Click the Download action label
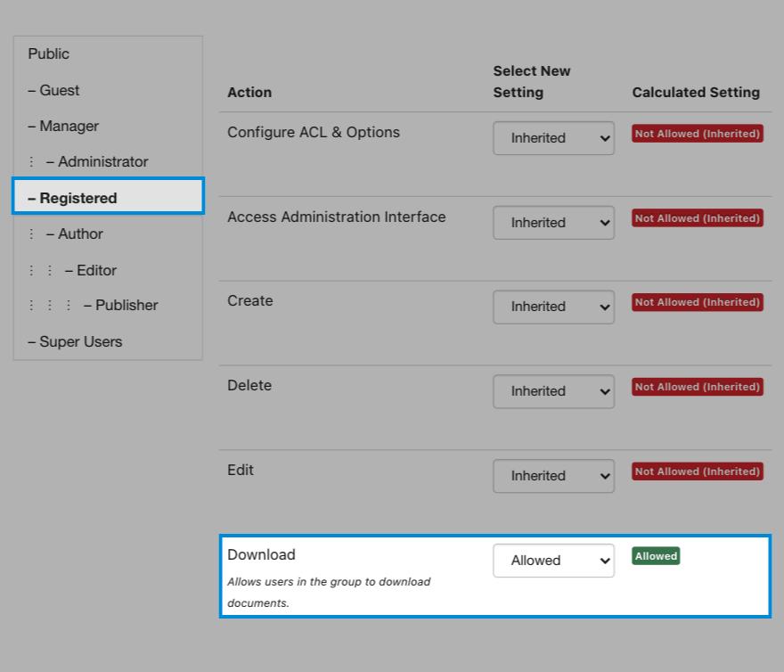This screenshot has width=784, height=672. pos(261,554)
